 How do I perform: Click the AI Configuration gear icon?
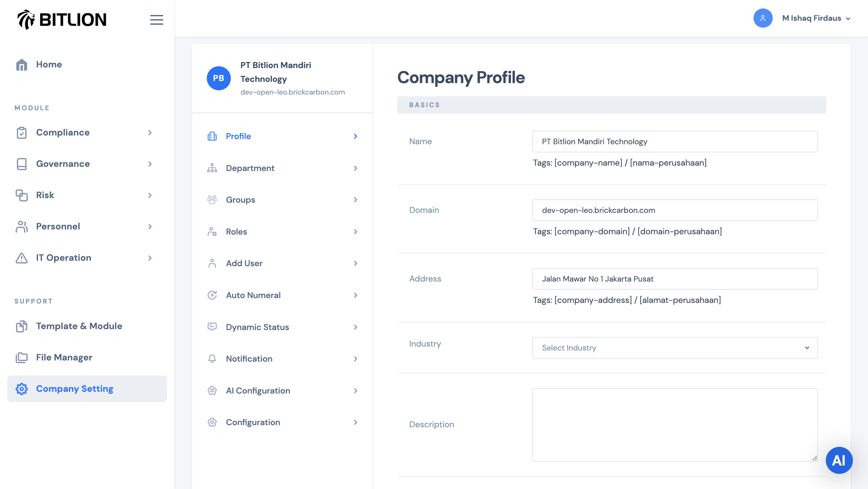(212, 391)
